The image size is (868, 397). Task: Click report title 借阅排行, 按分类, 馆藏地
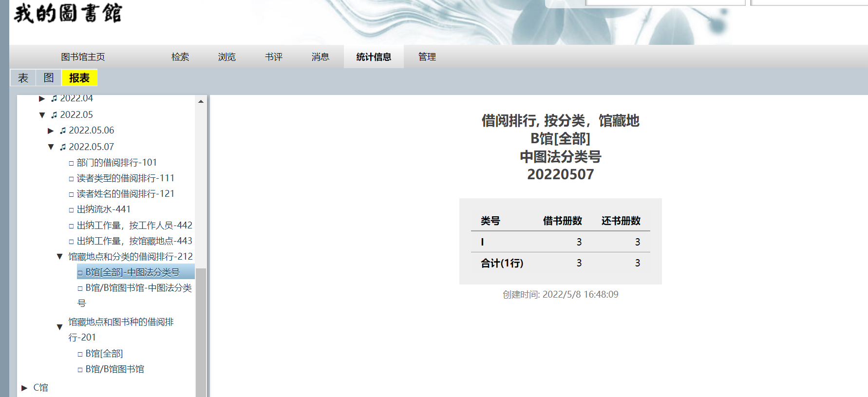561,120
